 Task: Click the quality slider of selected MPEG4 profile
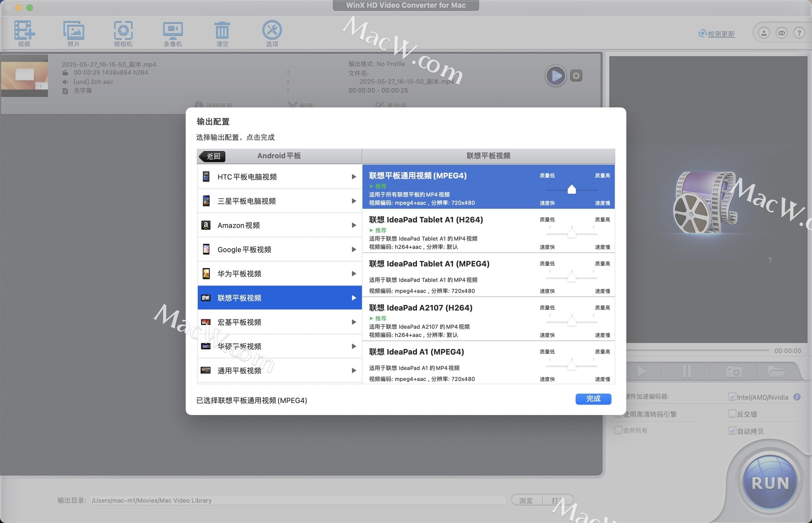point(571,190)
